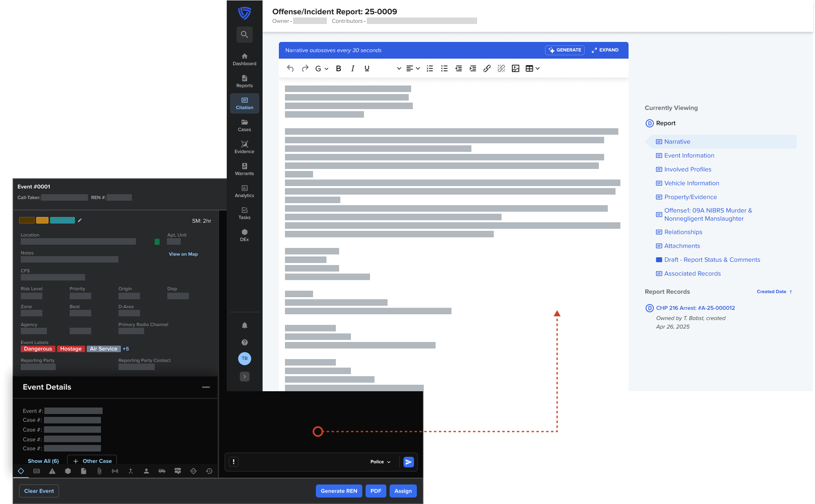Toggle the priority exclamation mark button
This screenshot has height=504, width=815.
coord(234,462)
